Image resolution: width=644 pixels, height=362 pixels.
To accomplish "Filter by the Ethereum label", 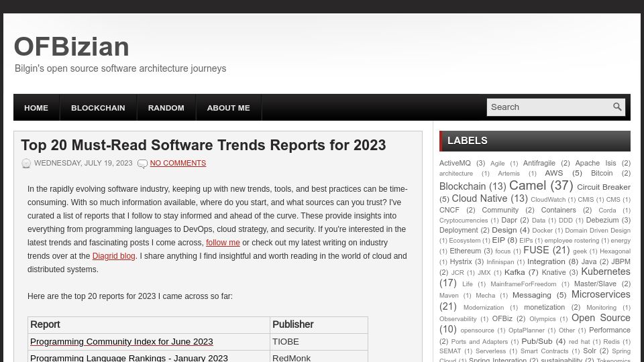I will (465, 251).
